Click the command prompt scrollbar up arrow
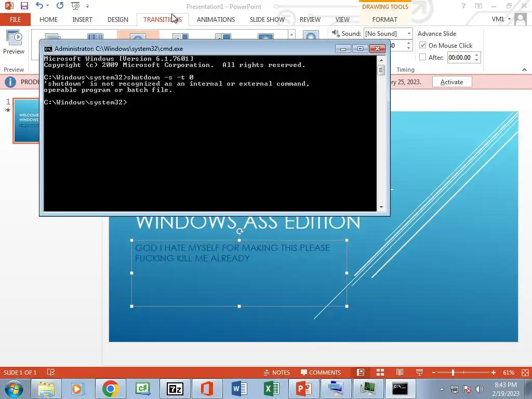The width and height of the screenshot is (532, 399). (x=381, y=60)
